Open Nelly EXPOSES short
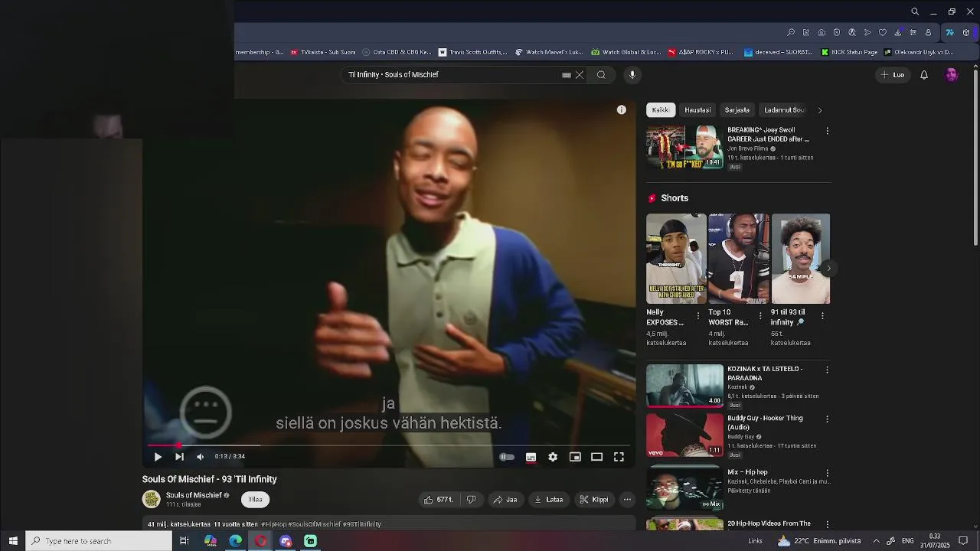This screenshot has height=551, width=980. point(676,259)
